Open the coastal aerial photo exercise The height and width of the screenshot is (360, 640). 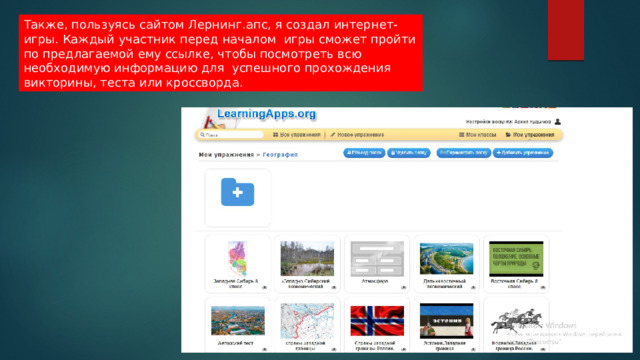[x=447, y=258]
